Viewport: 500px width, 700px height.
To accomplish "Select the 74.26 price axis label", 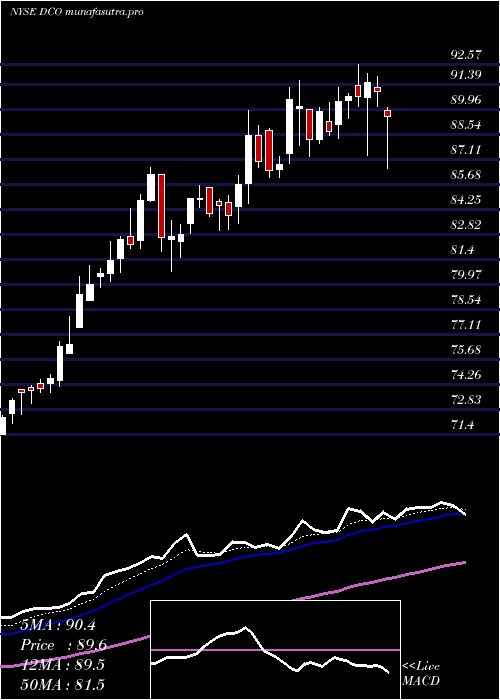I will point(466,375).
